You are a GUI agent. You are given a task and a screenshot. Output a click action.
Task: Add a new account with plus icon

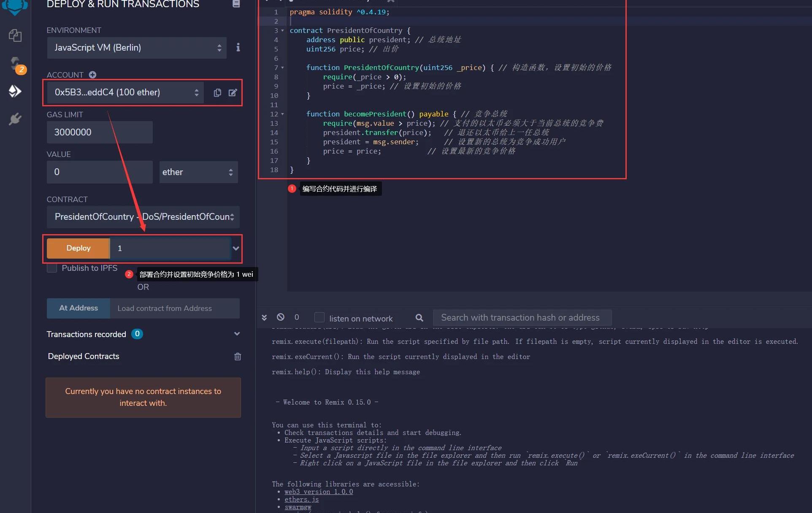coord(92,75)
